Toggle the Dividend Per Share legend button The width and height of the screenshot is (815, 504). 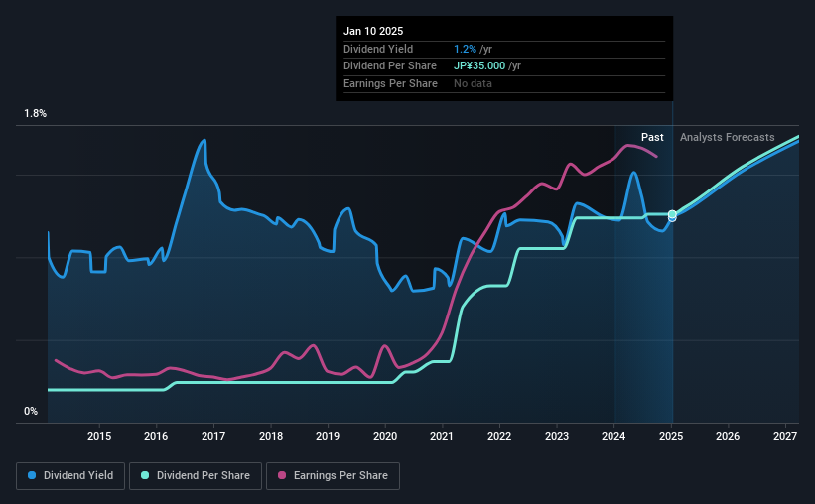196,476
